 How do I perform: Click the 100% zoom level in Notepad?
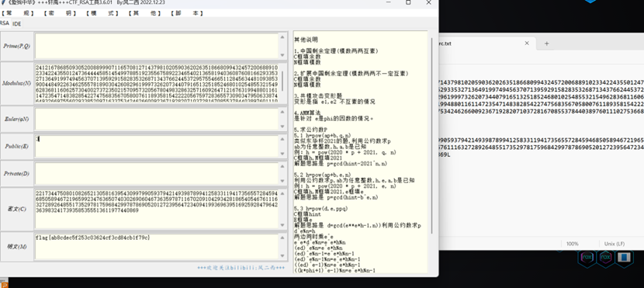click(x=573, y=244)
